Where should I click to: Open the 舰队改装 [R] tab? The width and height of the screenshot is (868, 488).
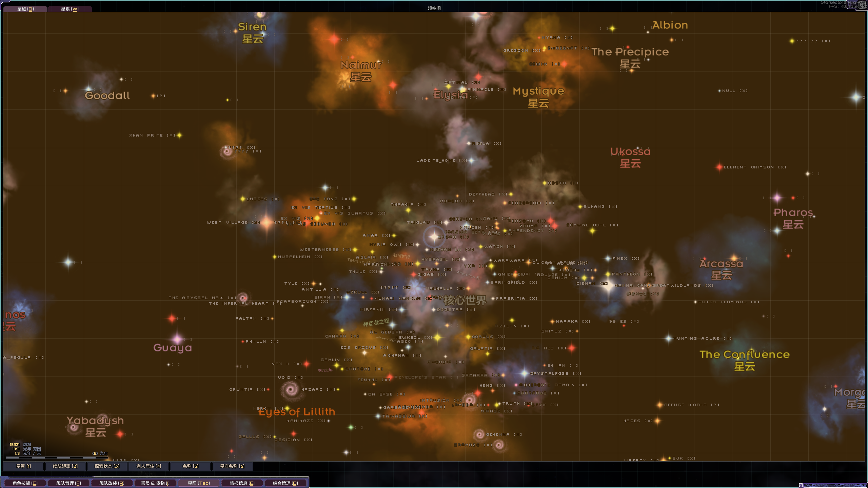[x=112, y=483]
